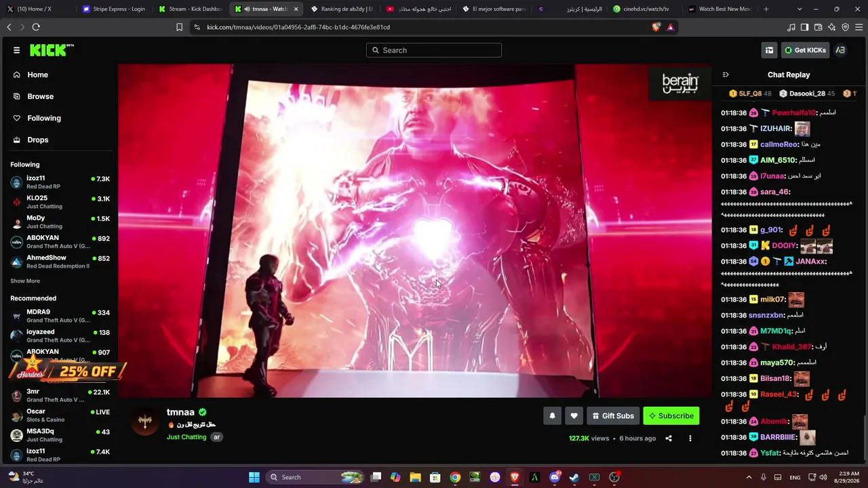Collapse the Chat Replay panel
Screen dimensions: 868x488
tap(726, 75)
